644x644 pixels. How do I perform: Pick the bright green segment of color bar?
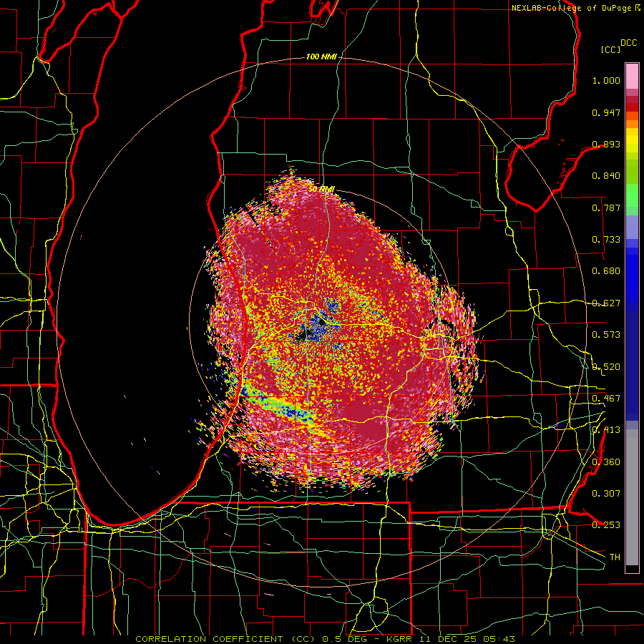[x=632, y=195]
